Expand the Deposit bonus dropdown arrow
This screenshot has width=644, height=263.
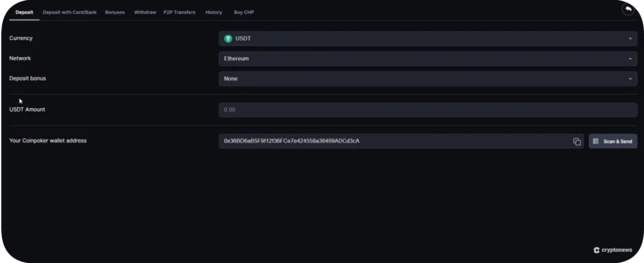630,79
